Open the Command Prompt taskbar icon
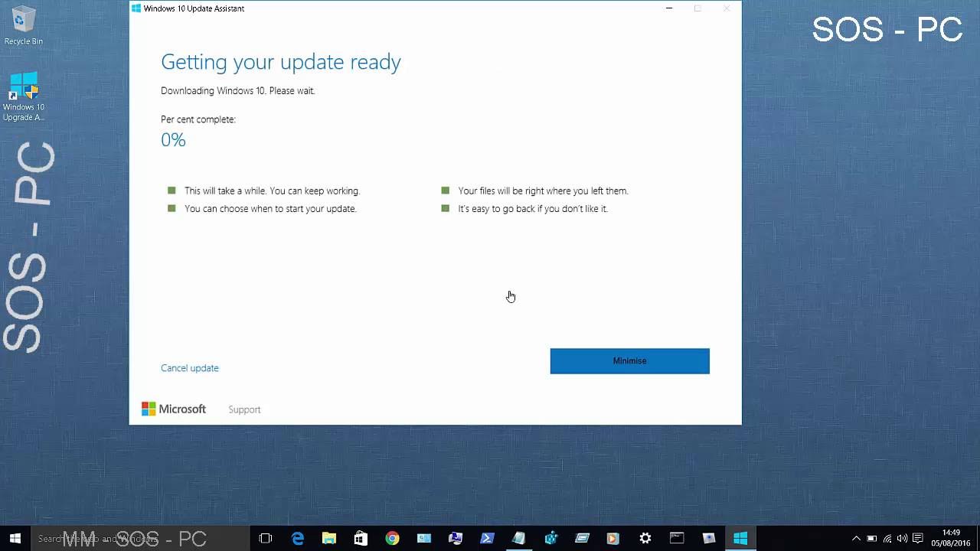 (677, 539)
